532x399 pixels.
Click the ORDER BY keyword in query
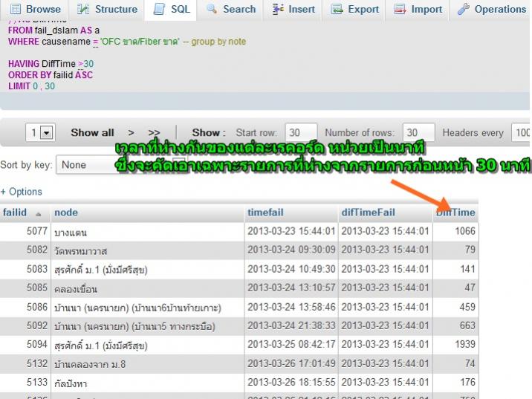point(30,75)
